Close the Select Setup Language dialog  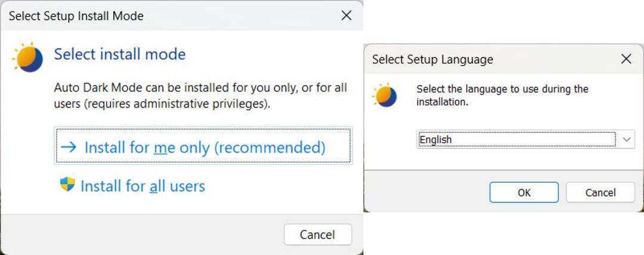pos(626,59)
